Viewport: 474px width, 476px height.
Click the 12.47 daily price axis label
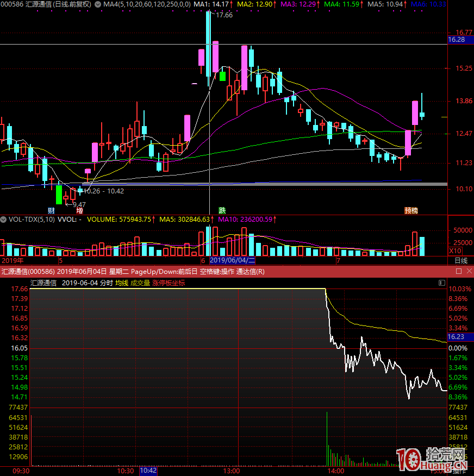(464, 134)
